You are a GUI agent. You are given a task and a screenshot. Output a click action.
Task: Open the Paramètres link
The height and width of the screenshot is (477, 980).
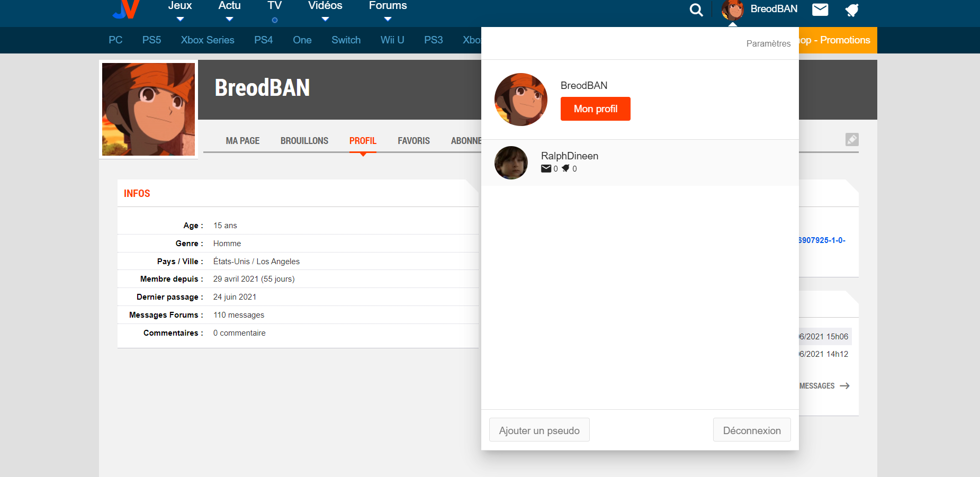click(768, 43)
